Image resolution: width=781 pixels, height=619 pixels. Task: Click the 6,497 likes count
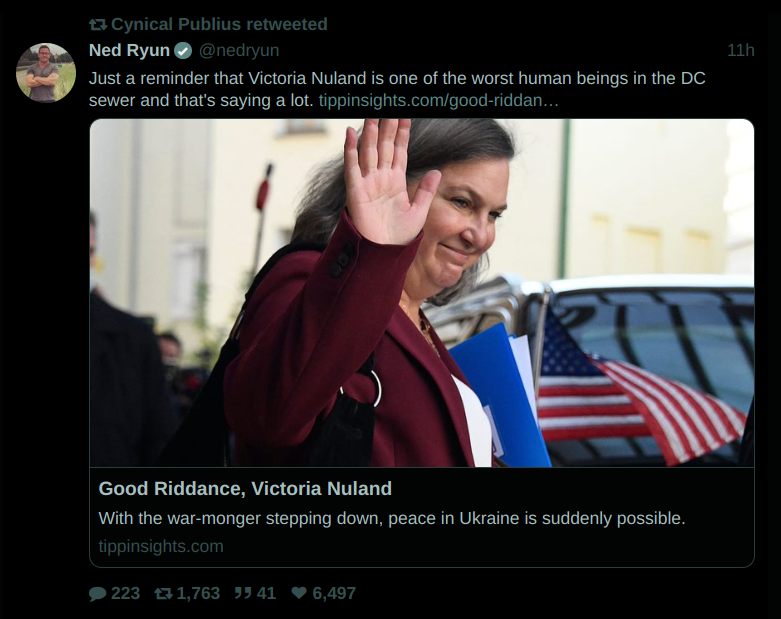[x=334, y=594]
